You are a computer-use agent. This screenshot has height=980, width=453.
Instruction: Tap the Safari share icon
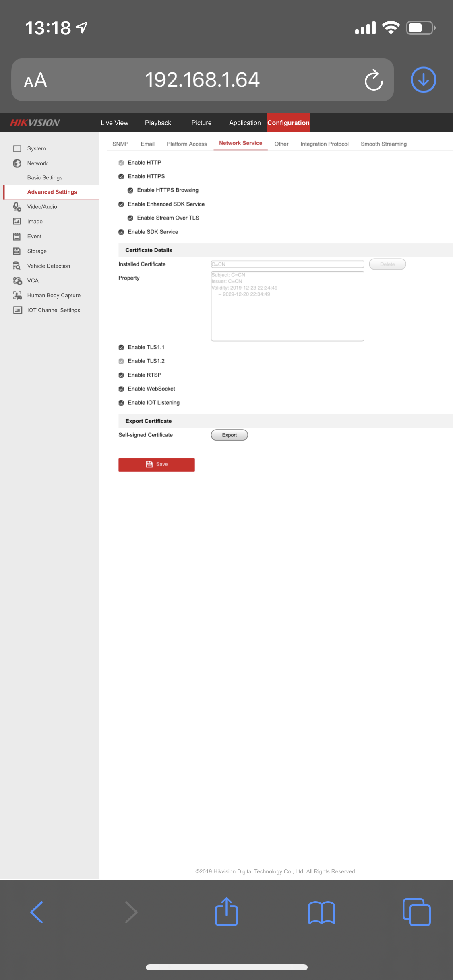pyautogui.click(x=226, y=912)
